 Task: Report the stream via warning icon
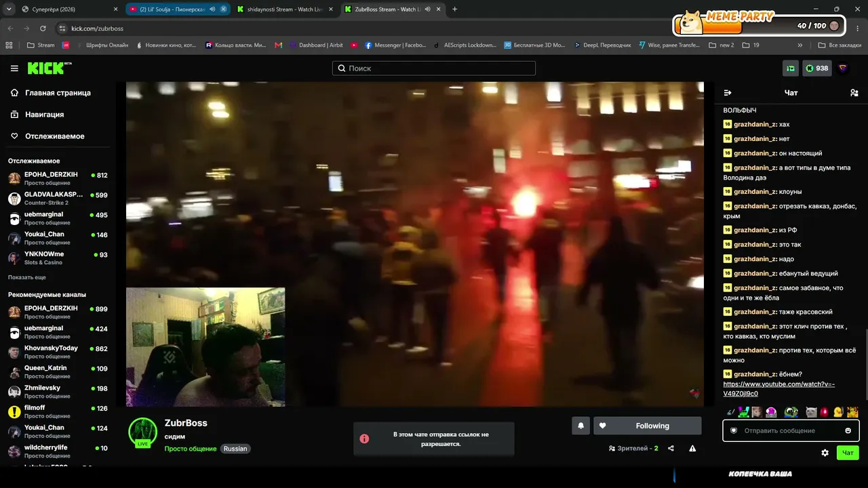click(692, 448)
